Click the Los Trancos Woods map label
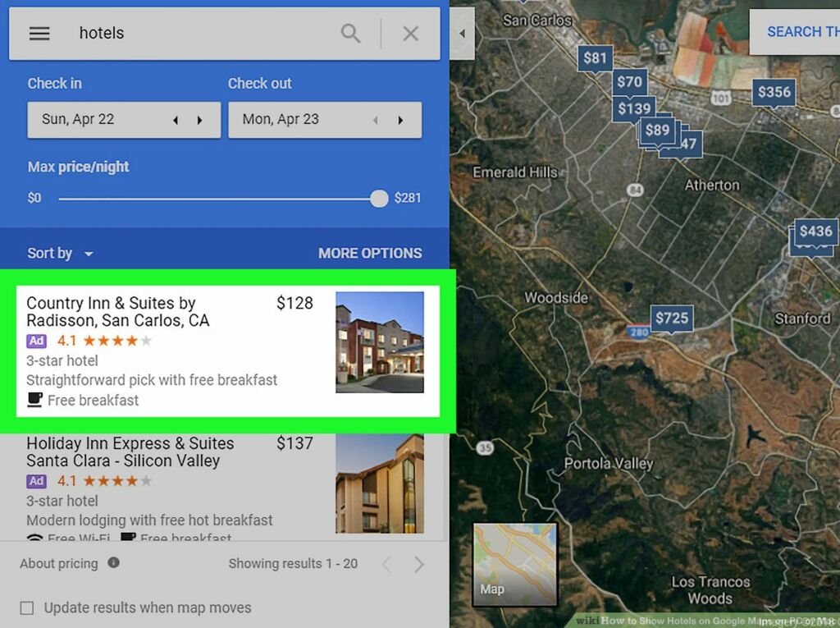Viewport: 840px width, 628px height. (710, 590)
